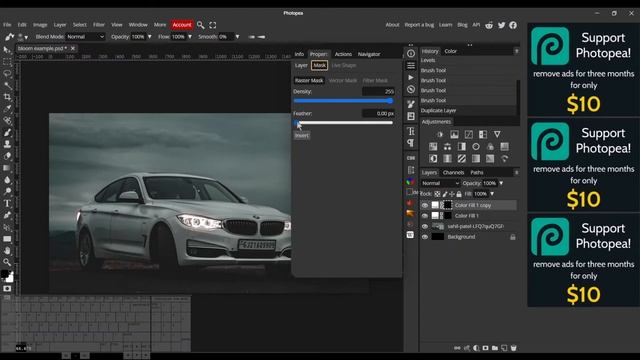
Task: Click the Invert button
Action: (302, 136)
